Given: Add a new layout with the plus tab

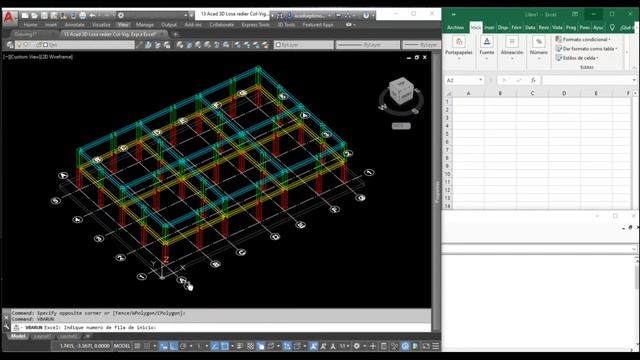Looking at the screenshot, I should pos(87,336).
